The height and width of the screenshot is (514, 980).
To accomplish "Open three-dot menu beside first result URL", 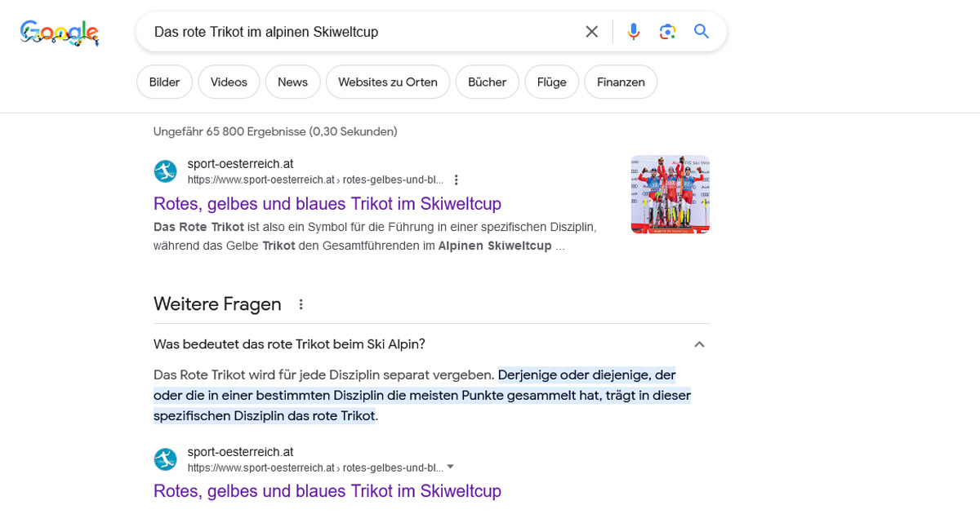I will pos(457,179).
